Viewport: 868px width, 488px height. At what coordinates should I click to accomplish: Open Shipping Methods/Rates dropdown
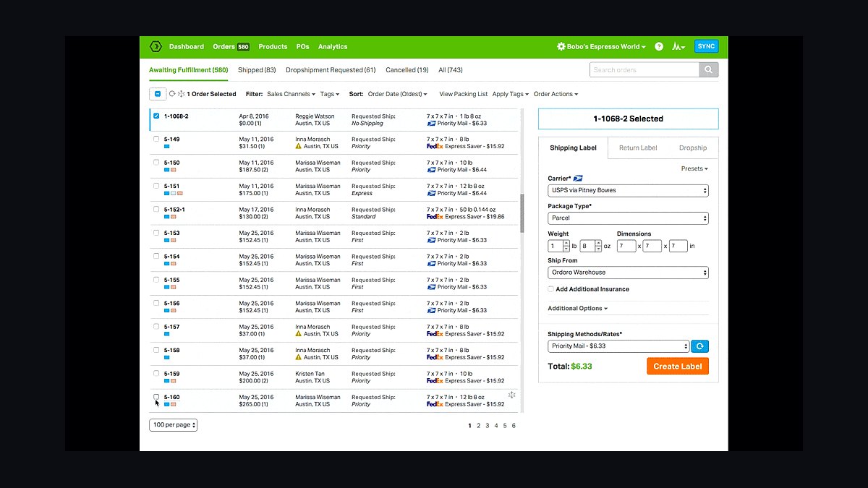click(618, 346)
